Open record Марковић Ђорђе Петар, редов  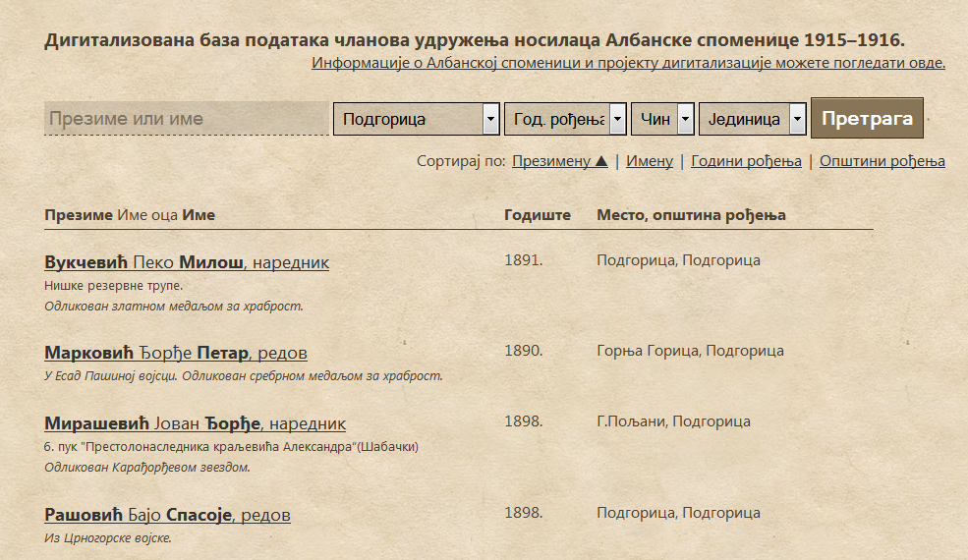176,353
